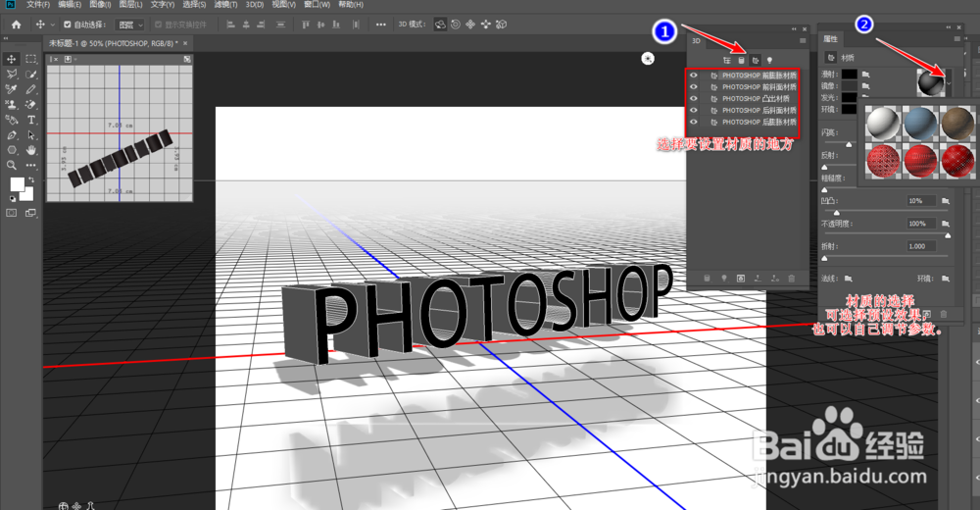Image resolution: width=980 pixels, height=510 pixels.
Task: Filter 3D panel by meshes
Action: tap(741, 61)
